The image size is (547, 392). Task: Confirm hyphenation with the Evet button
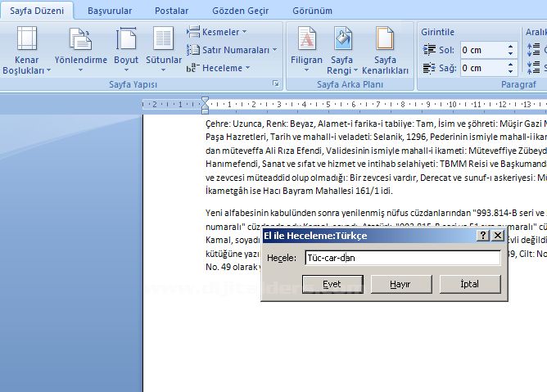click(332, 284)
